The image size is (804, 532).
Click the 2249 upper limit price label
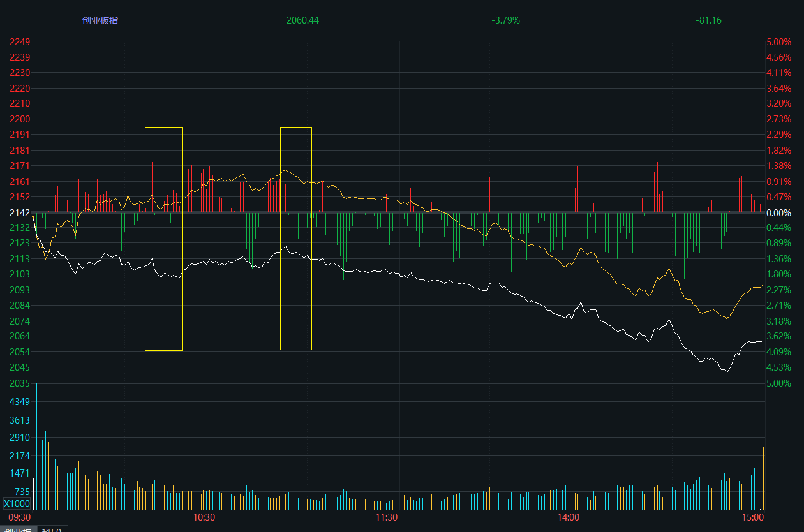pos(20,42)
